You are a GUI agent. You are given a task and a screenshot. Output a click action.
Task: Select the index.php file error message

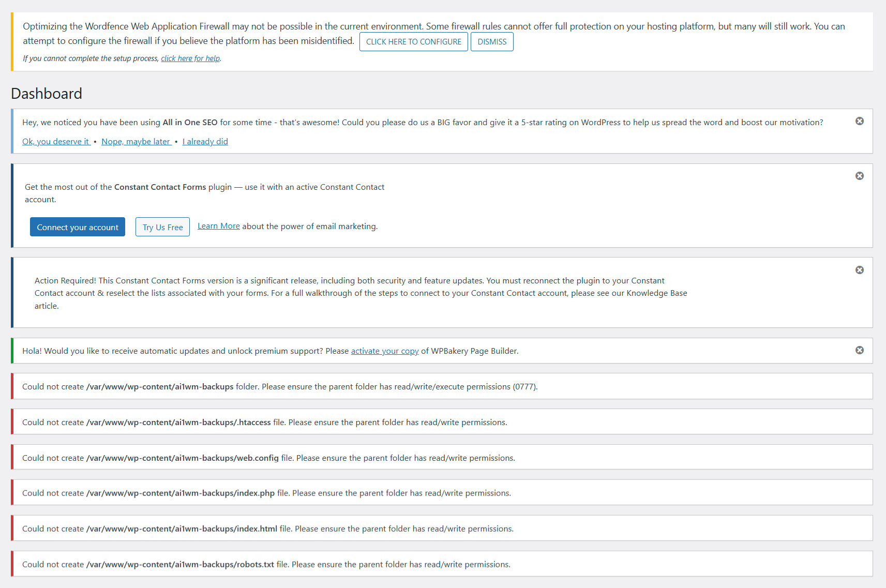point(266,493)
